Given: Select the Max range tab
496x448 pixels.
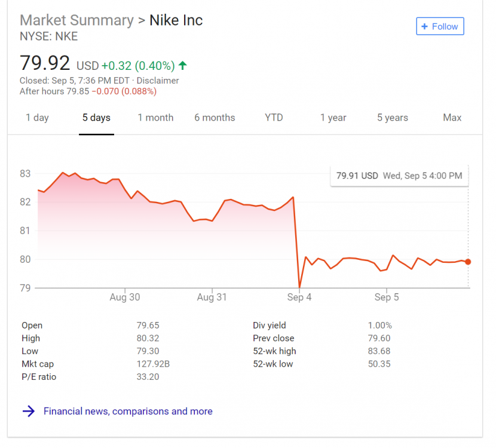Looking at the screenshot, I should [452, 118].
